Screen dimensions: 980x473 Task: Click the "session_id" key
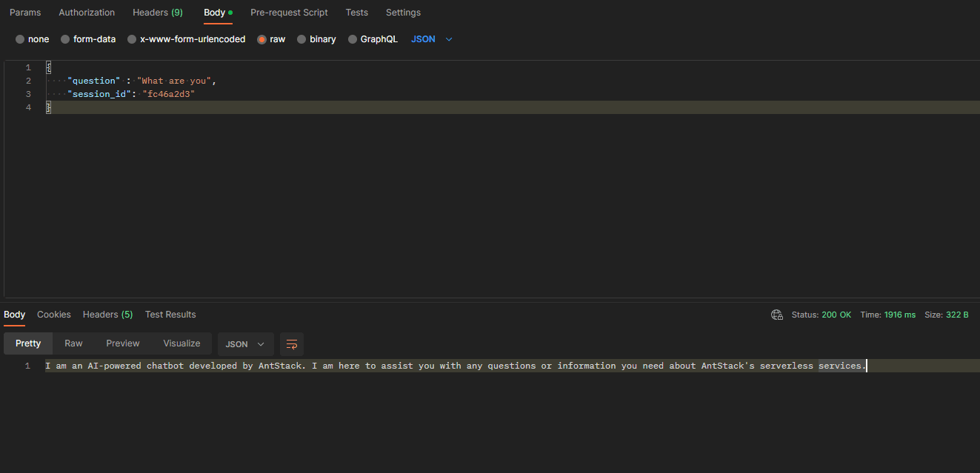tap(99, 94)
